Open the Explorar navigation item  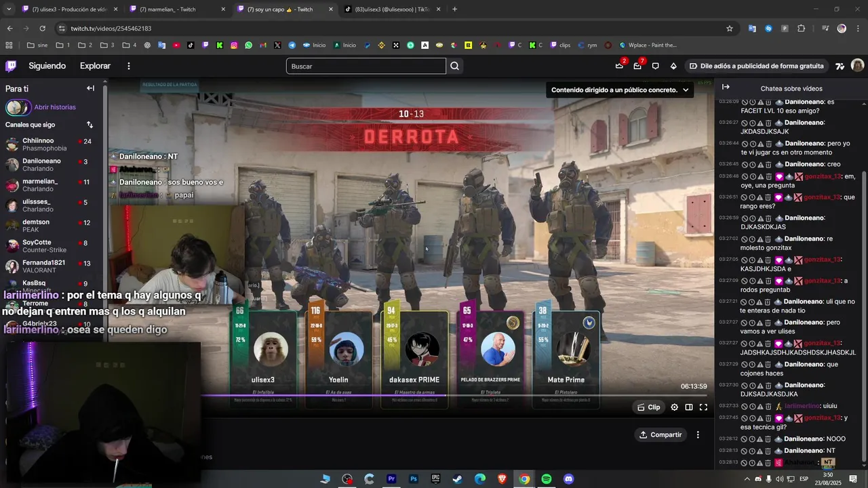pyautogui.click(x=95, y=66)
